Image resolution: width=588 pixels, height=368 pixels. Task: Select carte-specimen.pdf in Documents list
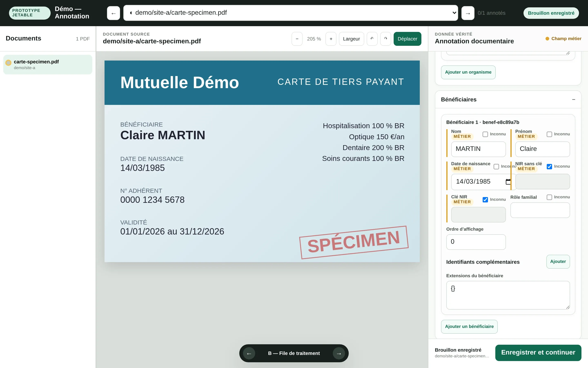[48, 64]
